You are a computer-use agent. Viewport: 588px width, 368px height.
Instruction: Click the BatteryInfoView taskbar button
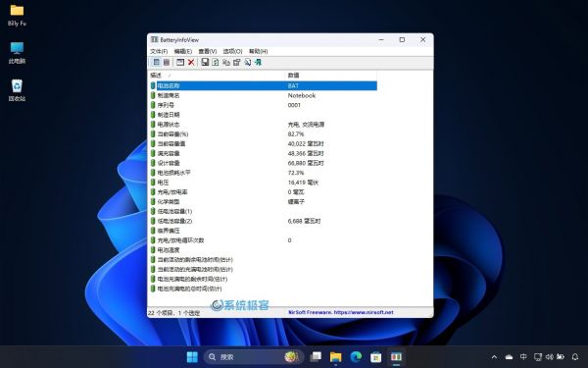click(396, 357)
